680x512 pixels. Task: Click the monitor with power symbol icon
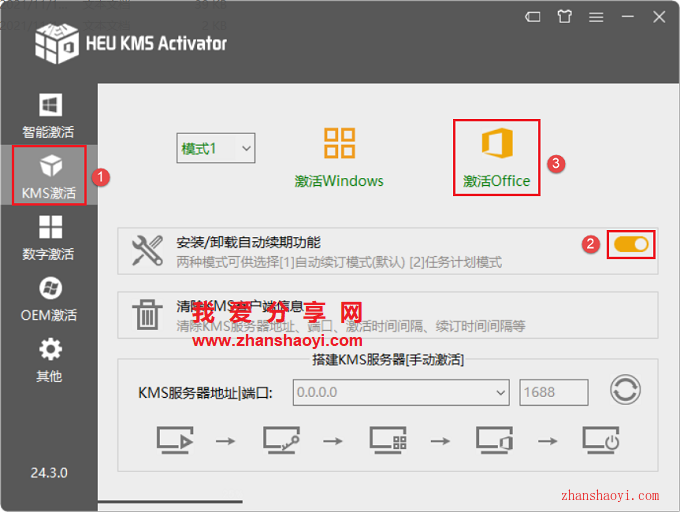click(601, 440)
